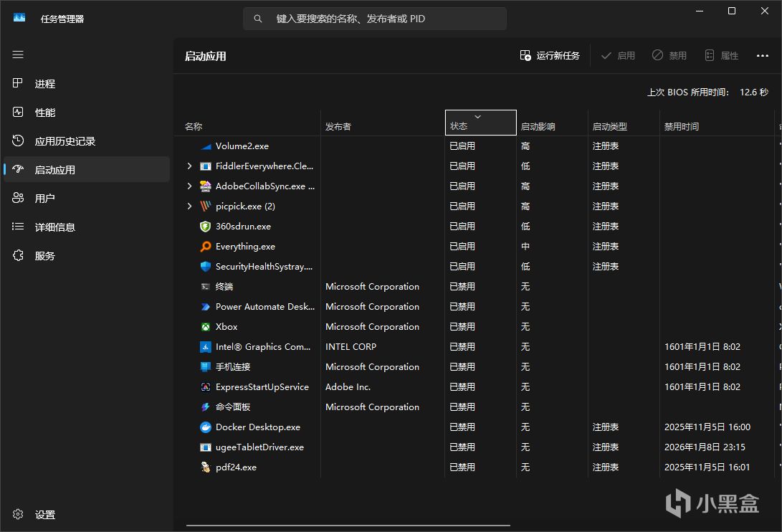The height and width of the screenshot is (532, 782).
Task: Click the Volume2.exe app icon
Action: pos(206,146)
